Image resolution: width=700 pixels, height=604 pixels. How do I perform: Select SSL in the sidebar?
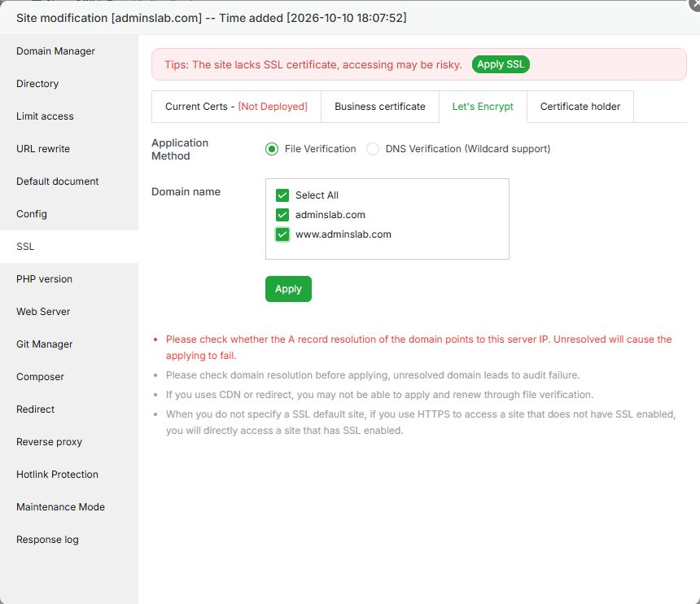coord(69,247)
